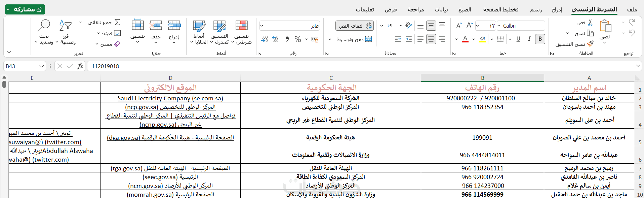Click the Insert Function fx icon

pyautogui.click(x=80, y=66)
